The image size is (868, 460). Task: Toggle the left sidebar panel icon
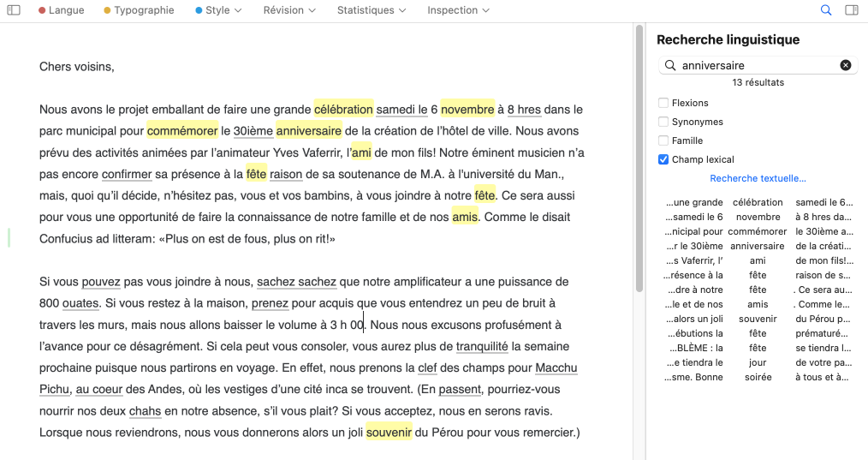[x=14, y=10]
